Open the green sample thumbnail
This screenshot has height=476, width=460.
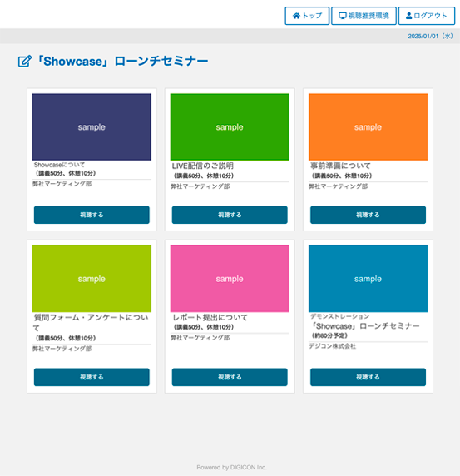point(230,126)
